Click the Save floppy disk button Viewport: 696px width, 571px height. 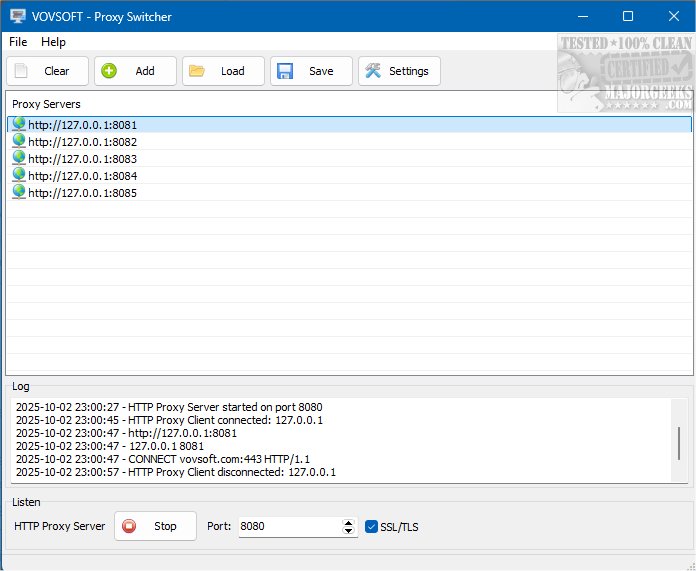pos(311,71)
